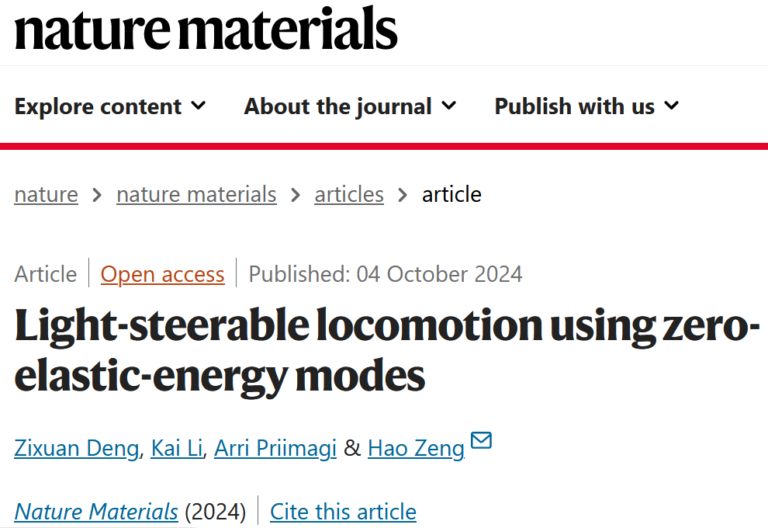Image resolution: width=768 pixels, height=528 pixels.
Task: Go to the nature materials breadcrumb link
Action: 196,194
